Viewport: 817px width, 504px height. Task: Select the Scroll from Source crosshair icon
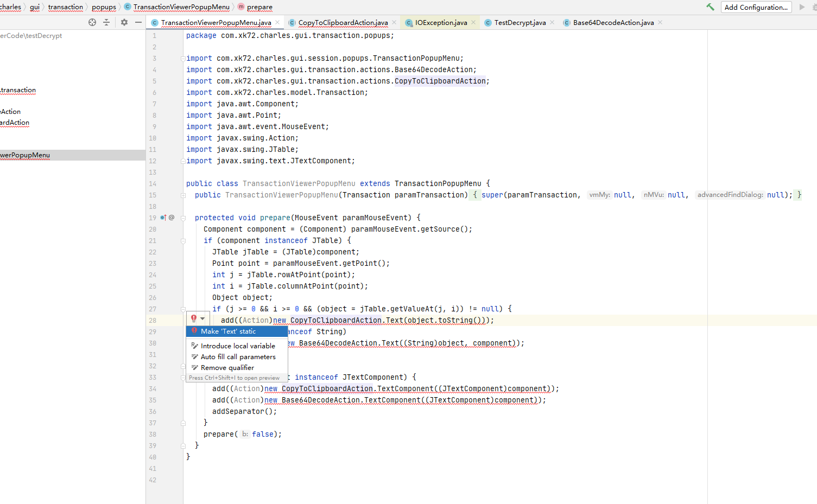(92, 22)
